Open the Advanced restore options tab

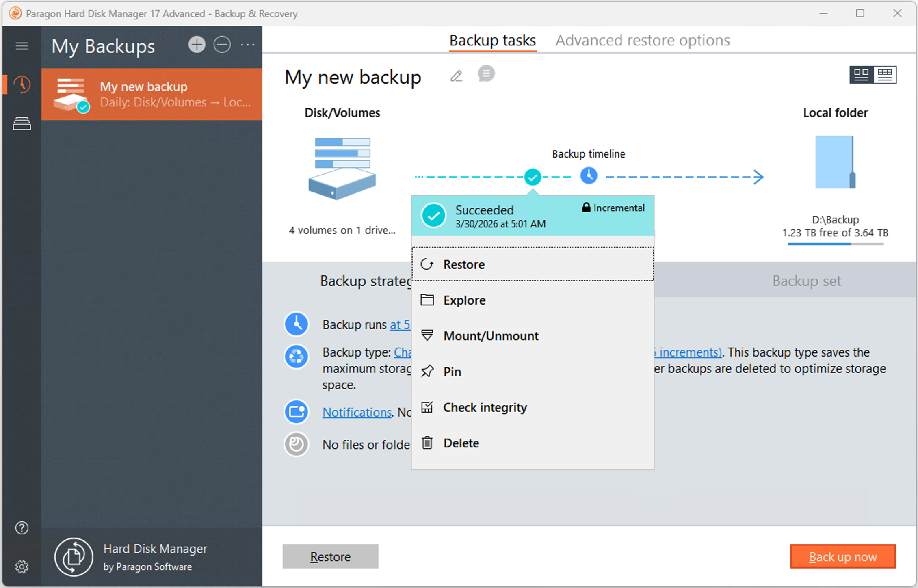point(643,40)
